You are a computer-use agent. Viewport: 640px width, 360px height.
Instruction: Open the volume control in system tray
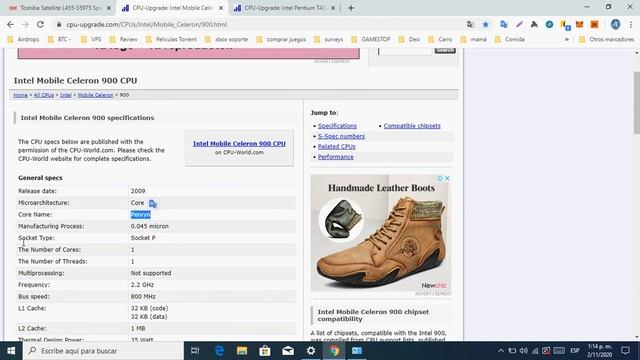524,351
